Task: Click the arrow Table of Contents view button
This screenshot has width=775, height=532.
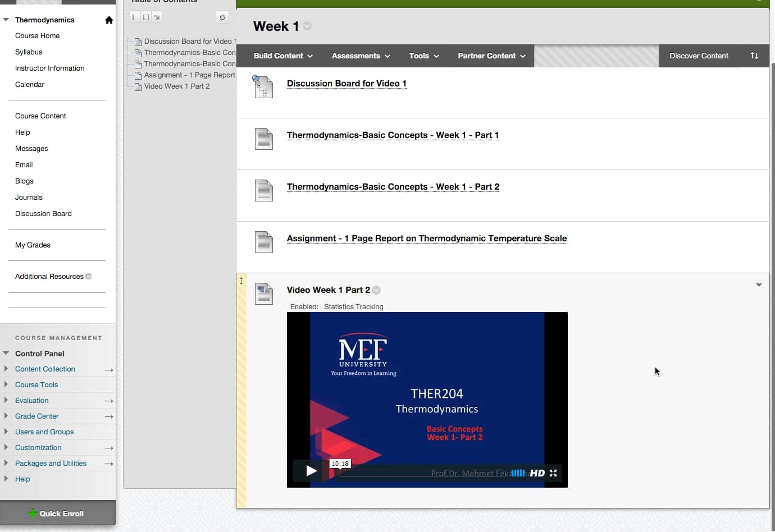Action: click(157, 17)
